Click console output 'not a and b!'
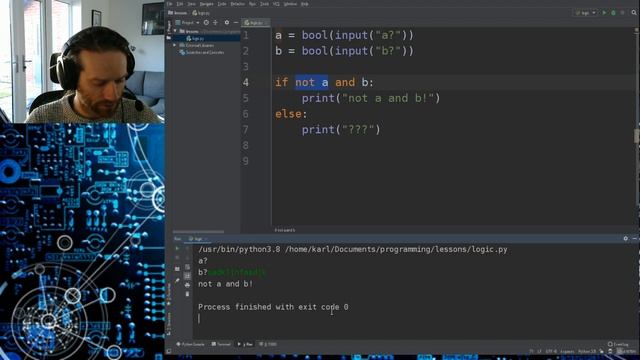The image size is (640, 360). [x=225, y=284]
